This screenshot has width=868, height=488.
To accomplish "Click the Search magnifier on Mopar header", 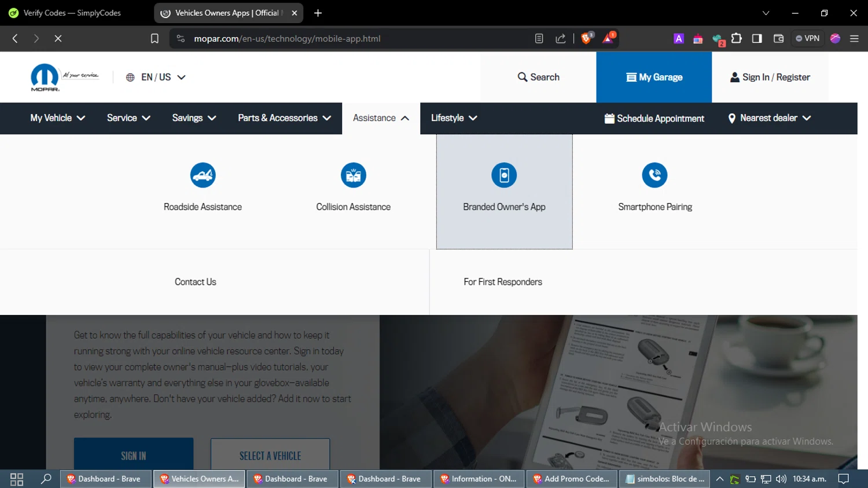I will tap(523, 77).
